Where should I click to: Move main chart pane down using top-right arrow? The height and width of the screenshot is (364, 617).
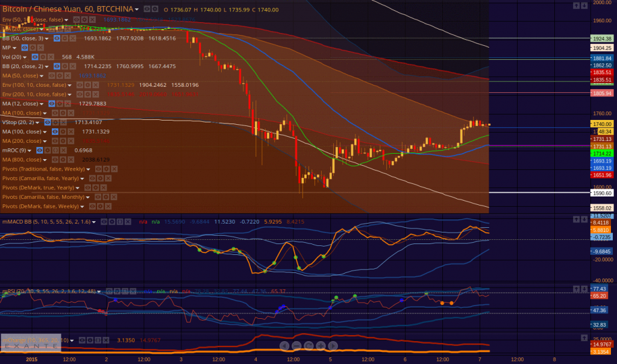click(x=584, y=5)
